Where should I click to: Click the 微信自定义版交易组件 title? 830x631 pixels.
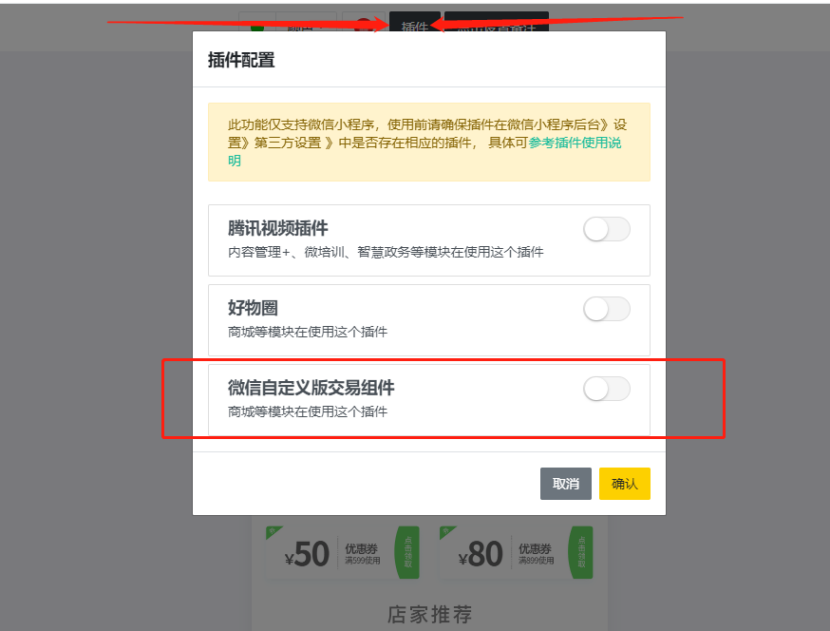click(311, 387)
